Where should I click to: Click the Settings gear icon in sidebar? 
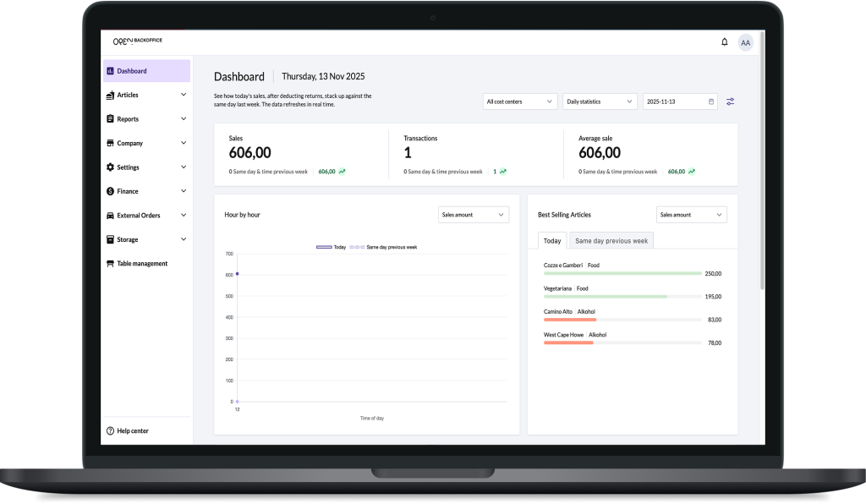click(110, 167)
